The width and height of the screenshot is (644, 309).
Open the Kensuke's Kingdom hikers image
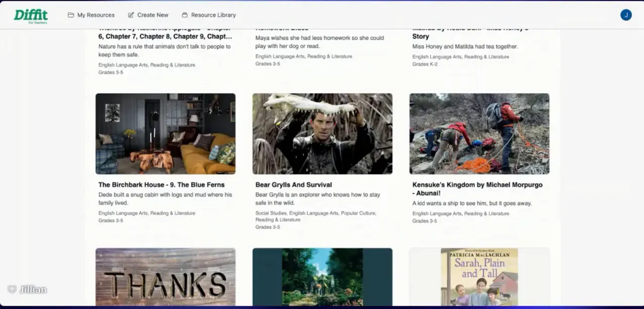(x=479, y=134)
